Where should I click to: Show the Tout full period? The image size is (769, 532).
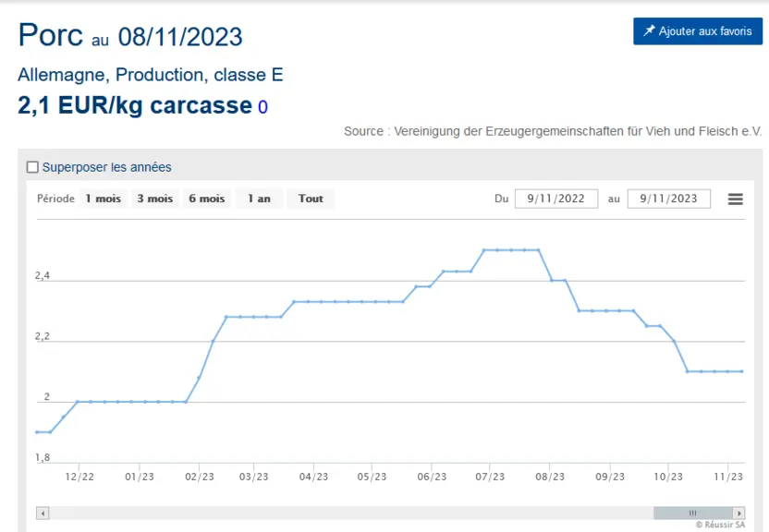[311, 199]
